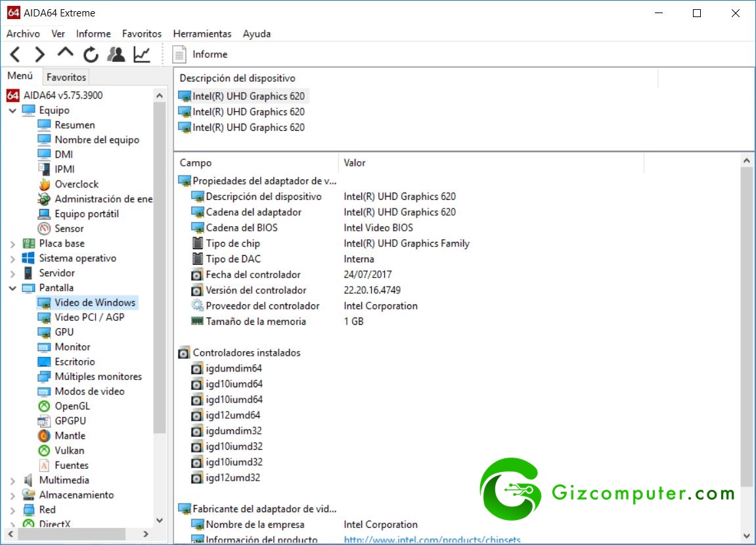This screenshot has height=545, width=756.
Task: Refresh the current page via the toolbar
Action: [x=91, y=55]
